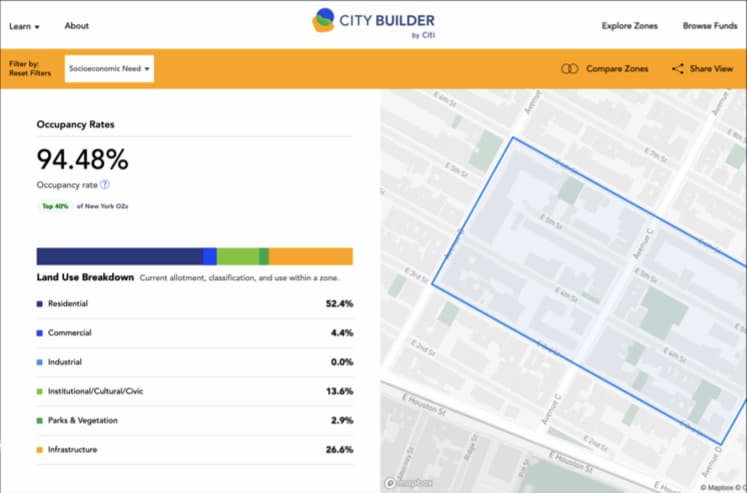Viewport: 747px width, 493px height.
Task: Click the 26.6% Infrastructure value
Action: point(339,449)
